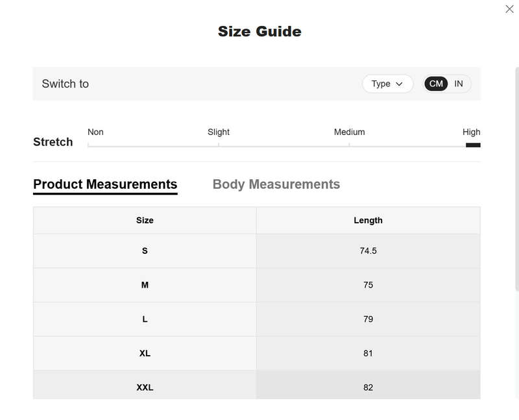Click the High stretch indicator bar
This screenshot has width=519, height=420.
coord(473,145)
